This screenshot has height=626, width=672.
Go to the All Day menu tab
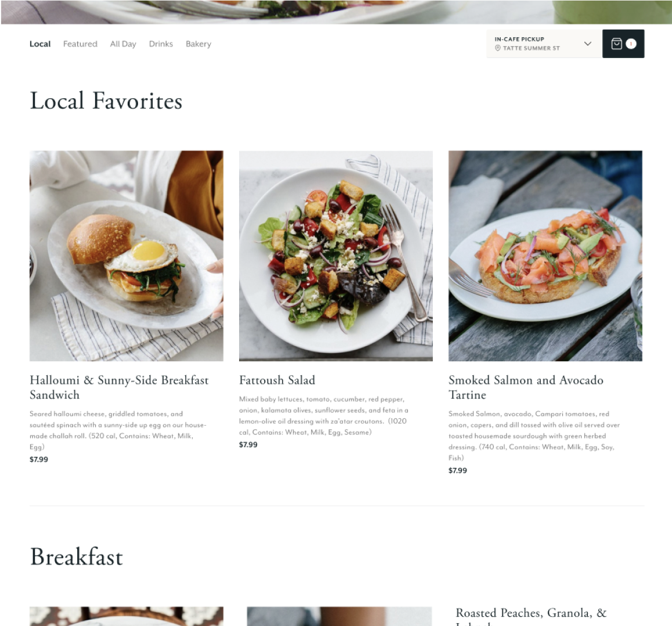click(123, 44)
